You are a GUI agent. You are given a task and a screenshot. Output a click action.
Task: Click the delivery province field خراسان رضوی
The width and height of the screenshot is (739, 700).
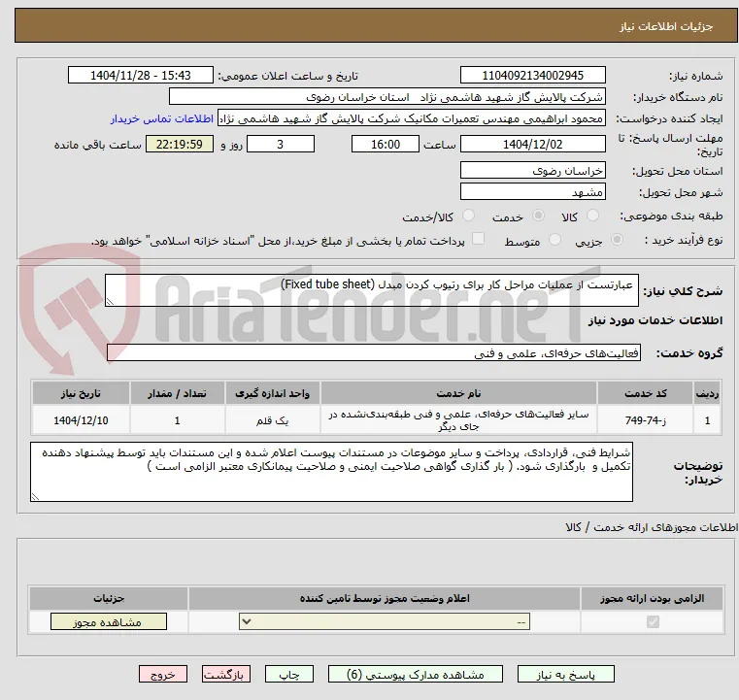click(532, 171)
